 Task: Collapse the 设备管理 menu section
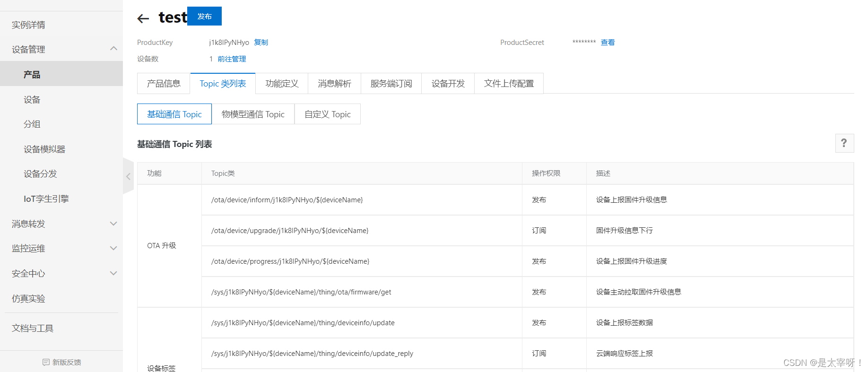point(113,49)
